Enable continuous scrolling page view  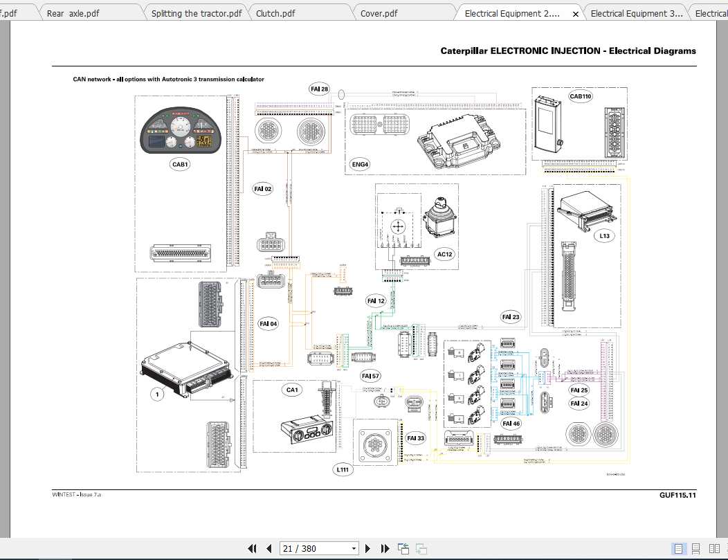[x=696, y=548]
